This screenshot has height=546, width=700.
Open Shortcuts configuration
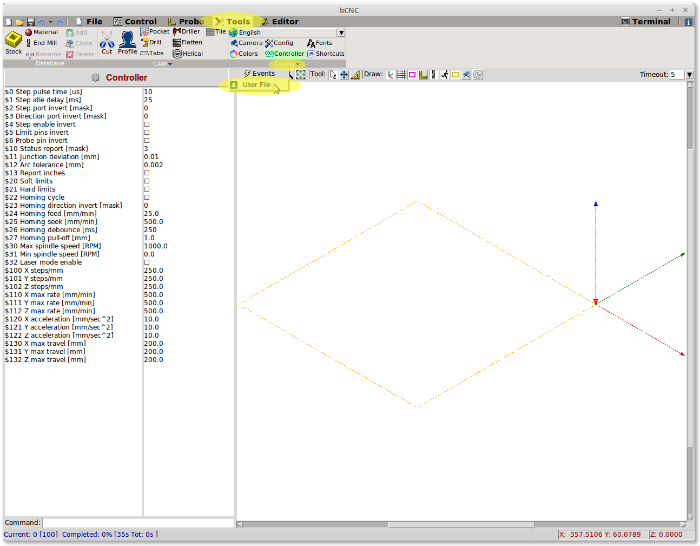325,54
